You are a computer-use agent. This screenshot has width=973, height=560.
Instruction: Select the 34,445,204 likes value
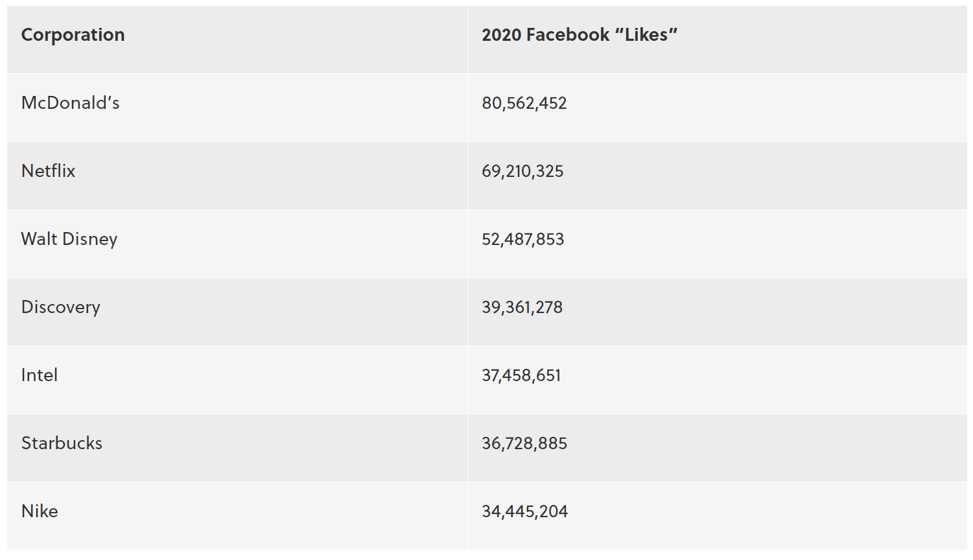524,512
